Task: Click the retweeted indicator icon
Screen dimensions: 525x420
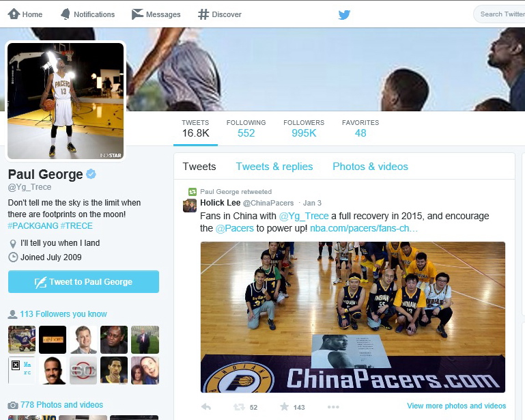Action: pyautogui.click(x=193, y=192)
